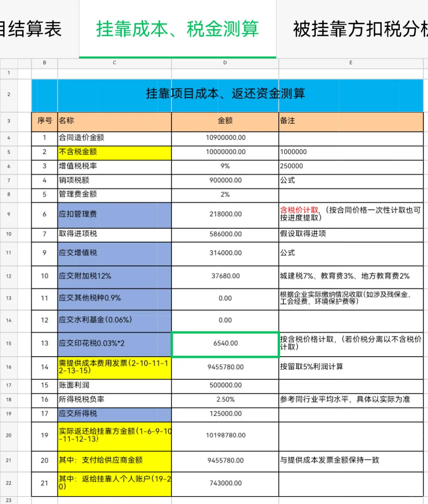Image resolution: width=428 pixels, height=504 pixels.
Task: Select the yellow 不含税金额 cell
Action: click(x=115, y=152)
